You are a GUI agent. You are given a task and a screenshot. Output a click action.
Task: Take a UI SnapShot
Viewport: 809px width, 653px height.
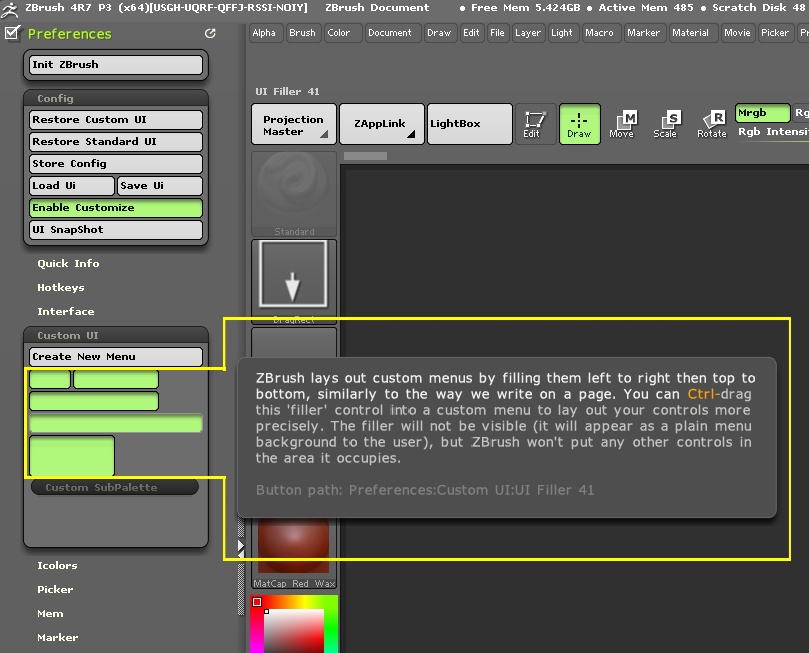point(116,230)
